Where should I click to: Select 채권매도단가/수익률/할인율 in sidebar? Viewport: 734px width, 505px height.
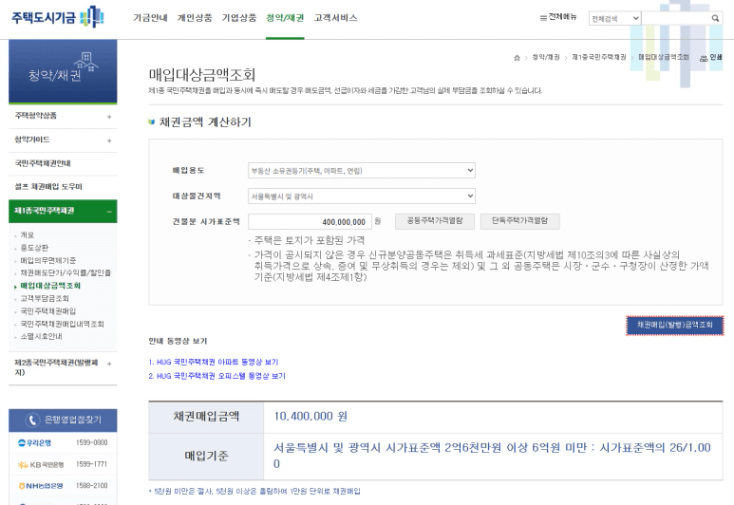(x=66, y=273)
